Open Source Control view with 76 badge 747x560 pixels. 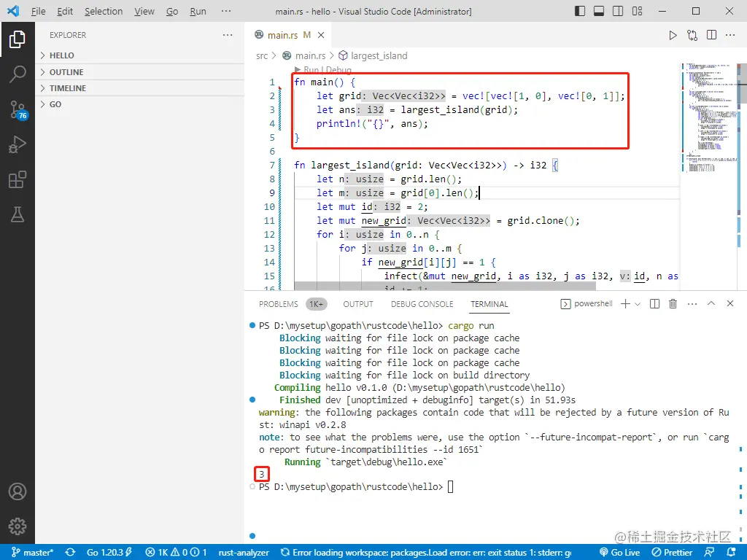point(18,109)
